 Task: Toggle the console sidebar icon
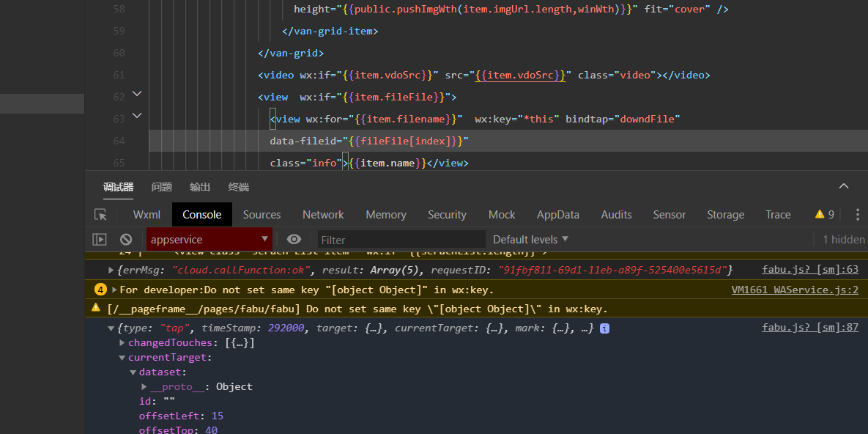(x=99, y=240)
